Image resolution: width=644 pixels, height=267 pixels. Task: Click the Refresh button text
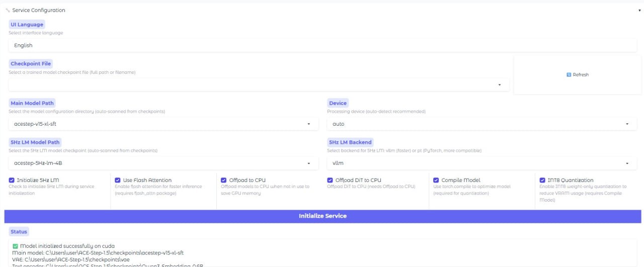(x=581, y=74)
